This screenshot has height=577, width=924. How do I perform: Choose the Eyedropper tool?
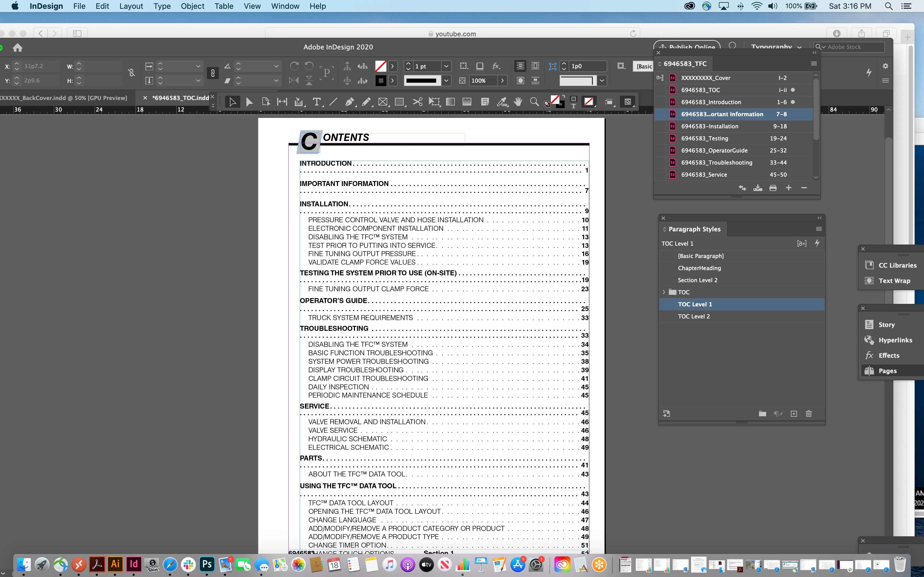click(501, 102)
